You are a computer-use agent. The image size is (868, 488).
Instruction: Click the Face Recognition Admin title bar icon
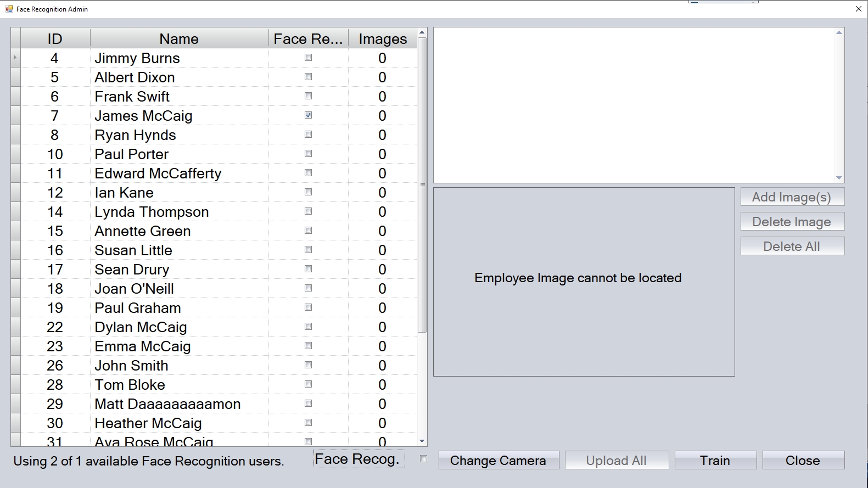9,9
